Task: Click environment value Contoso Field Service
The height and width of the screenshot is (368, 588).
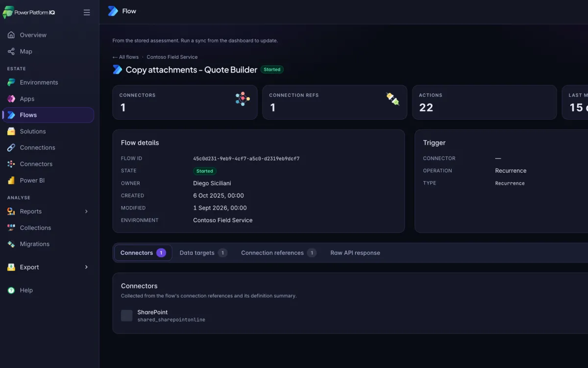Action: (223, 220)
